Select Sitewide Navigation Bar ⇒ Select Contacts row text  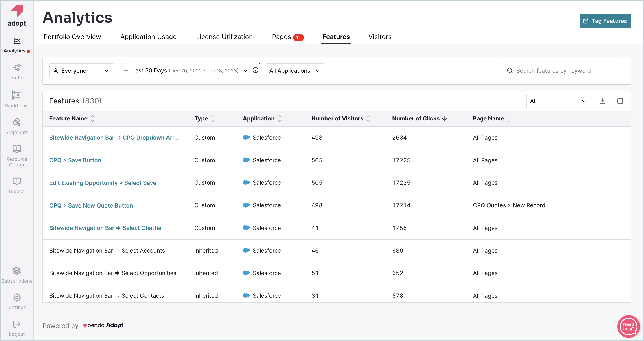[x=107, y=295]
